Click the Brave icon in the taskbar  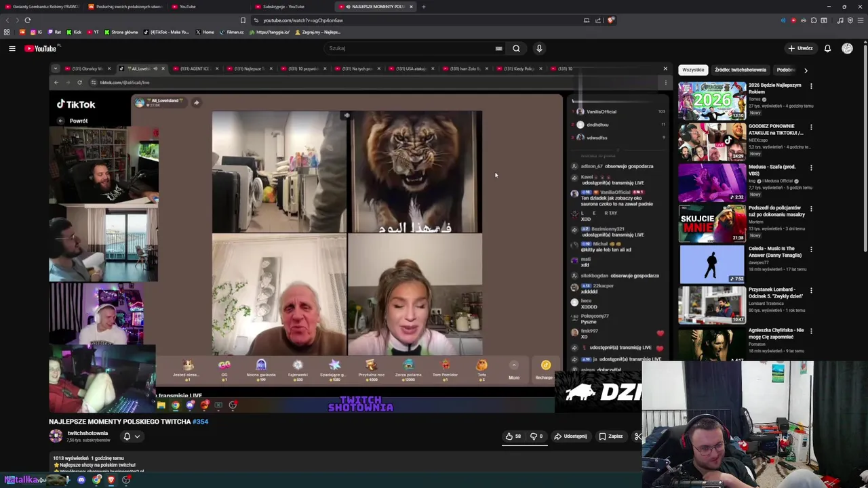click(x=111, y=480)
